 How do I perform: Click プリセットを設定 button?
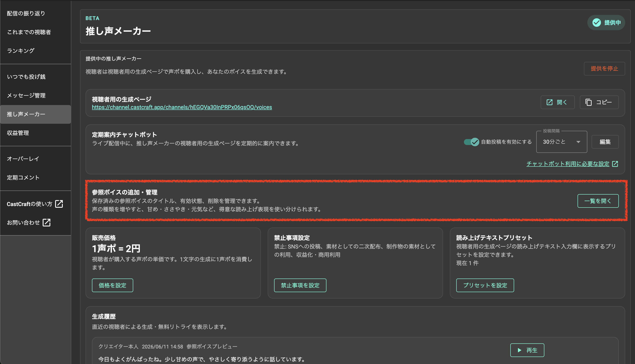click(x=485, y=285)
